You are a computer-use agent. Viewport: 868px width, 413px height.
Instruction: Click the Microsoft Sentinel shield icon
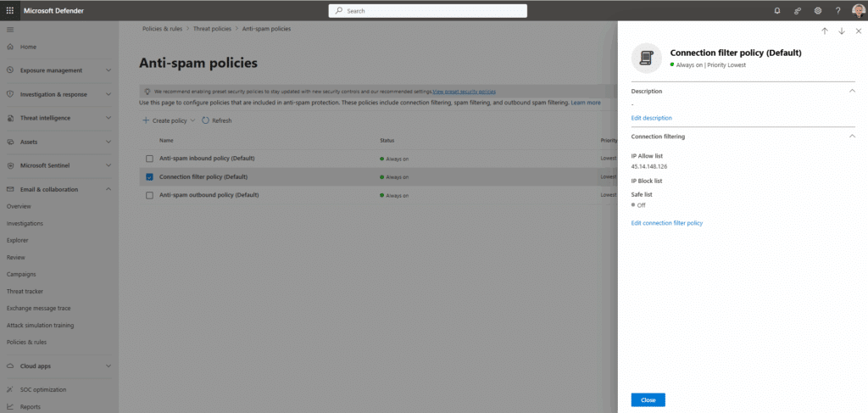[10, 165]
